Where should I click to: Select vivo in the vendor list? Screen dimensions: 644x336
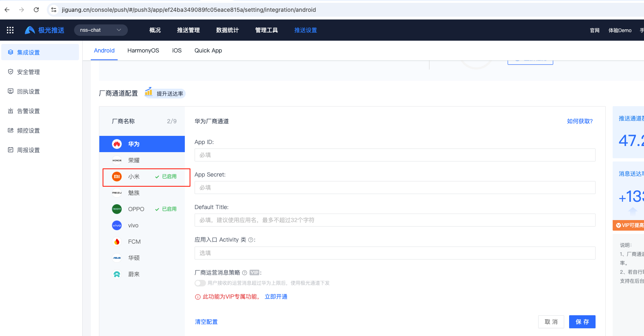pyautogui.click(x=142, y=225)
